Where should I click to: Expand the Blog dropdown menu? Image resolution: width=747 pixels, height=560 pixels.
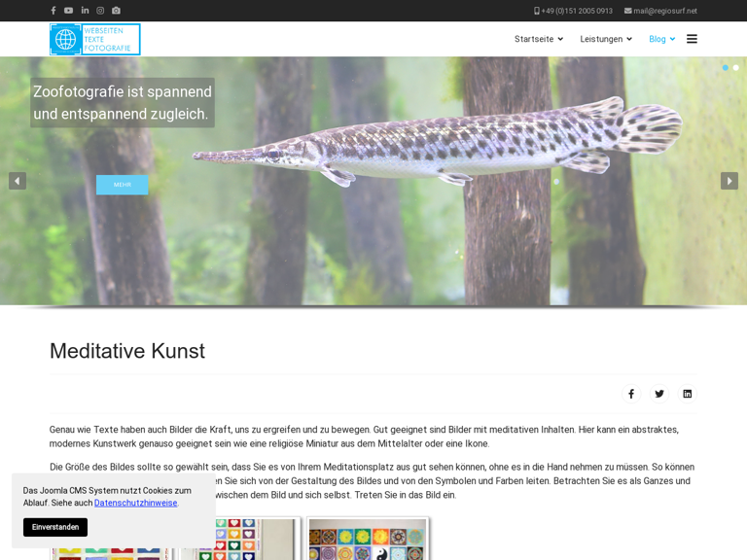click(661, 39)
